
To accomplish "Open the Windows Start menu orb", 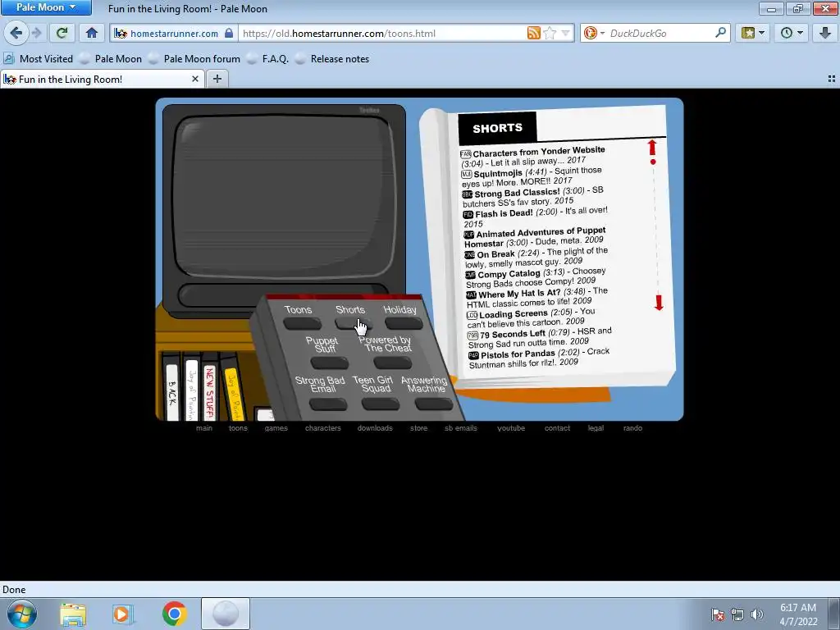I will [21, 614].
